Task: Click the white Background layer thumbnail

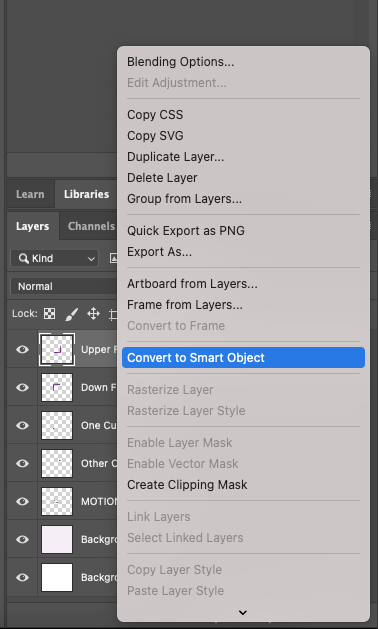Action: pyautogui.click(x=57, y=577)
